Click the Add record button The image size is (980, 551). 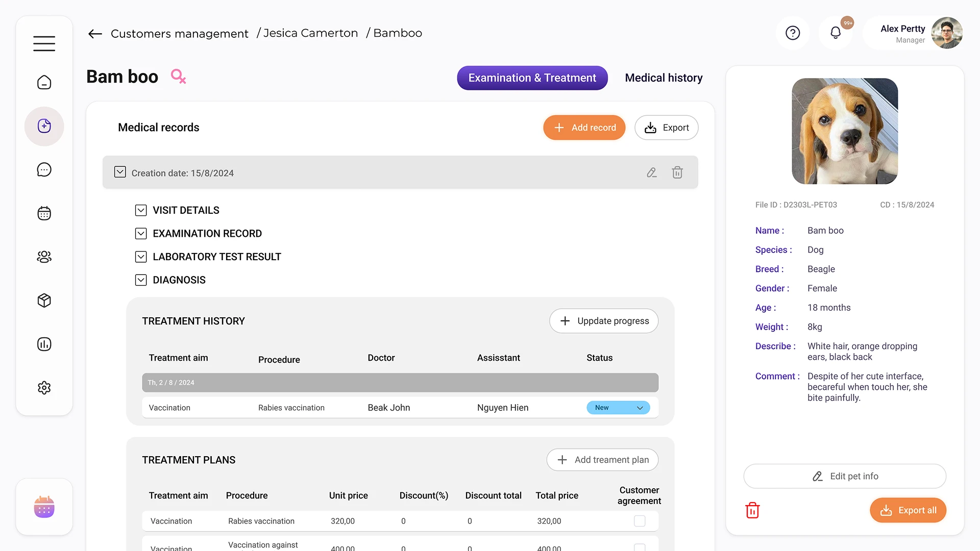(x=584, y=128)
